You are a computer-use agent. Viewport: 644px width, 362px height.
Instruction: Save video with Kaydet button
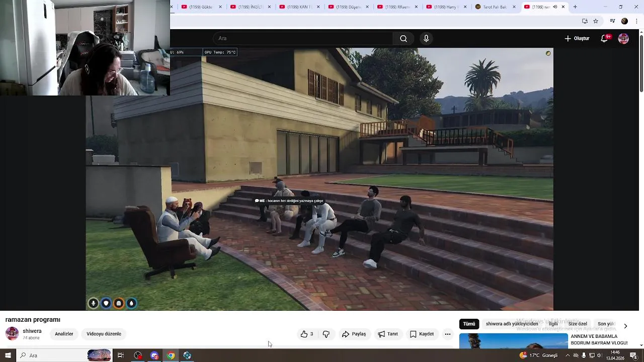(x=422, y=334)
